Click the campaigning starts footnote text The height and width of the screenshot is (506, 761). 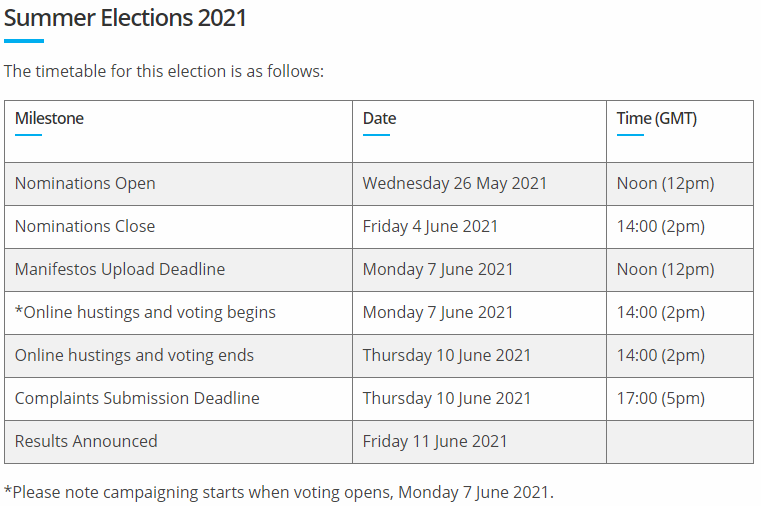[278, 492]
